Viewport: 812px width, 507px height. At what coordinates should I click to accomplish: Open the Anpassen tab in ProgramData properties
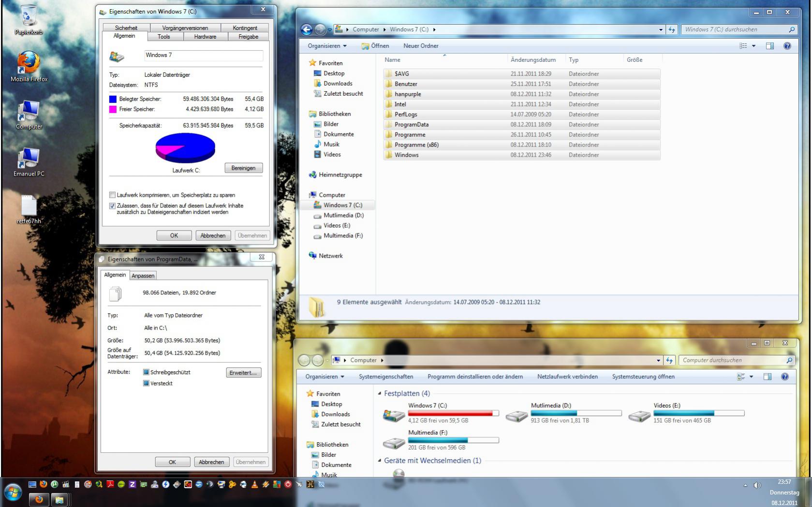143,275
